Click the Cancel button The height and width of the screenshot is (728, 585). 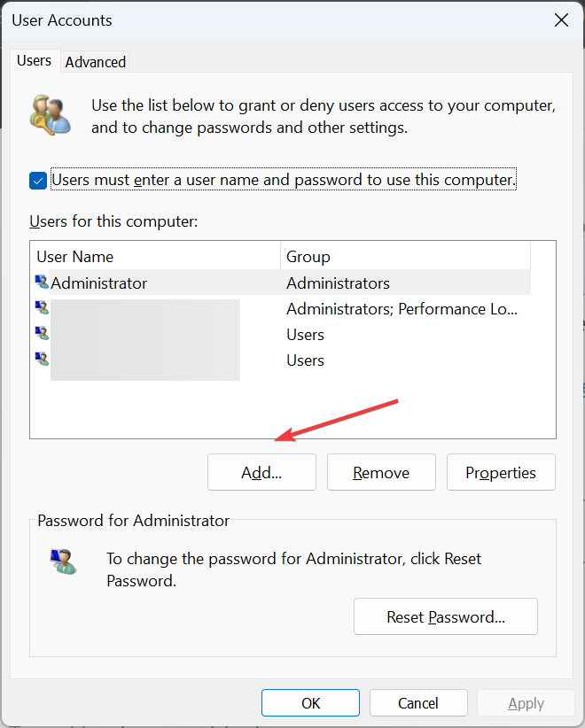(418, 703)
